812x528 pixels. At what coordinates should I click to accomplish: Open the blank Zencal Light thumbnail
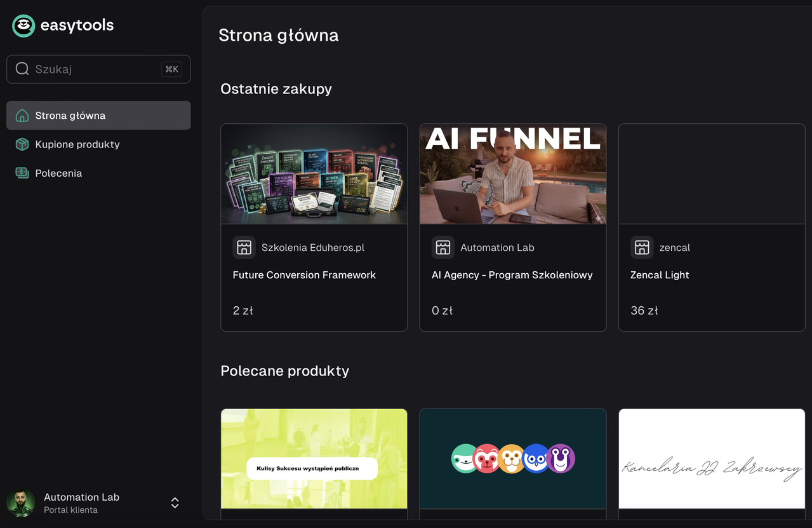712,174
